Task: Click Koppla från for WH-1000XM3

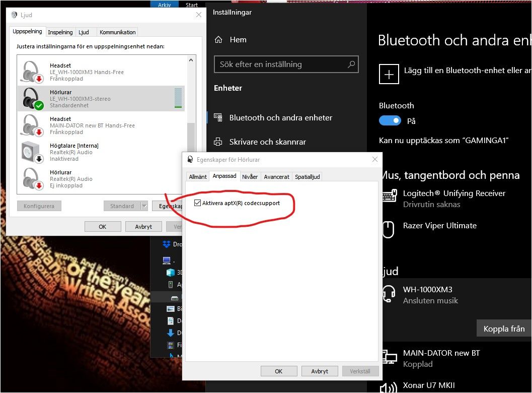Action: 504,328
